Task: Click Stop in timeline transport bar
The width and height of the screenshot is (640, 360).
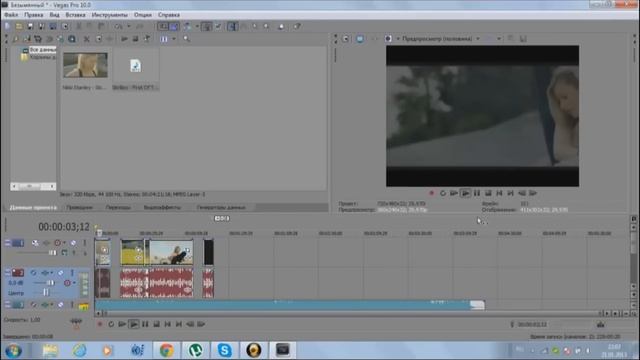Action: click(x=156, y=324)
